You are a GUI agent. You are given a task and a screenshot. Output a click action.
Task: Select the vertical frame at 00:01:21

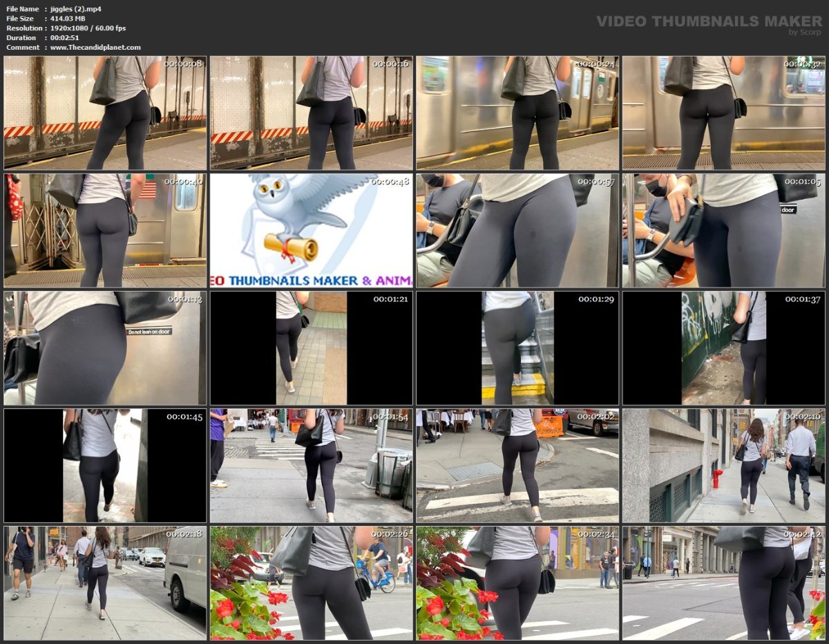click(312, 348)
